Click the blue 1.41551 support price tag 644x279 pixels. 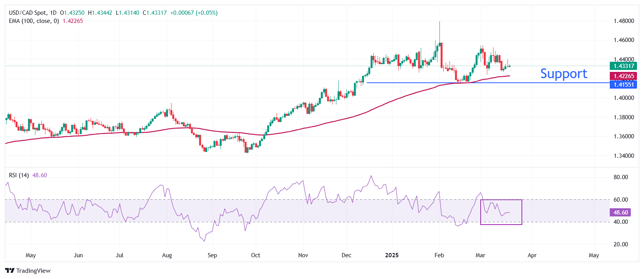coord(623,85)
